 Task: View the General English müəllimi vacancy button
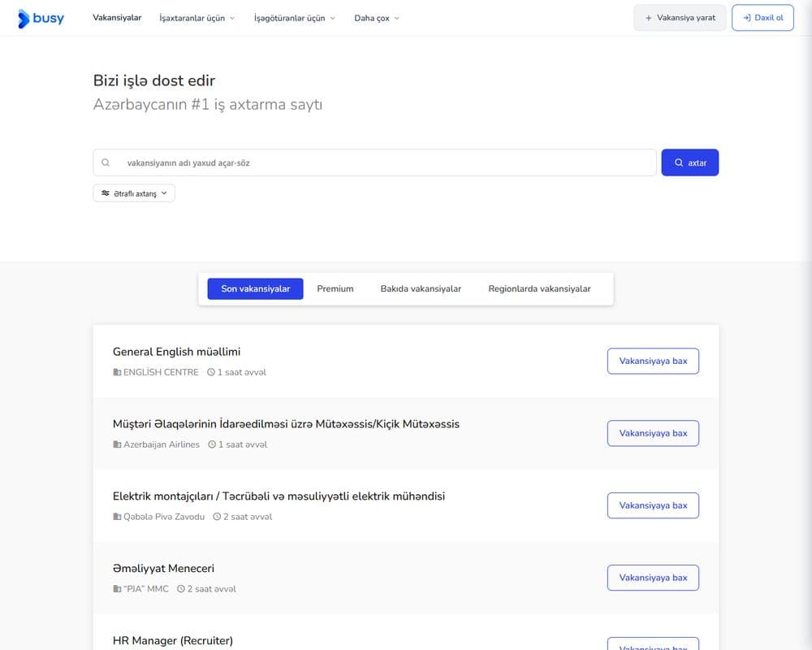(x=653, y=362)
